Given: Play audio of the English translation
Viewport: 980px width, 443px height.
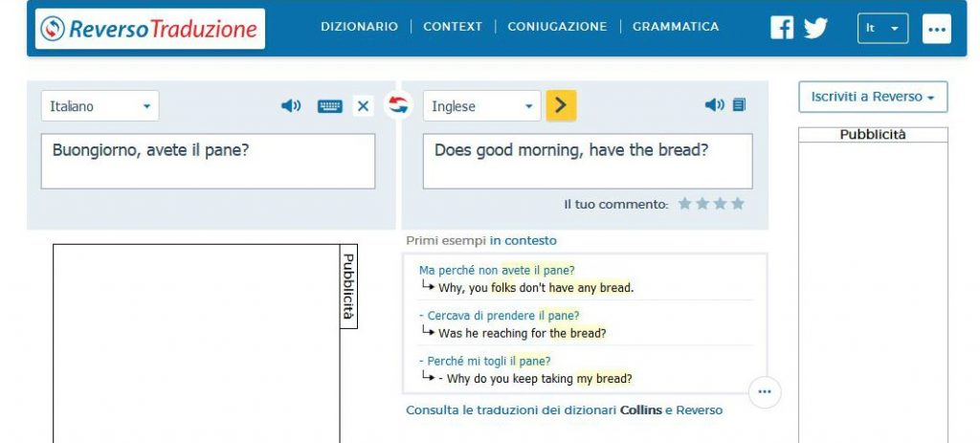Looking at the screenshot, I should pos(714,105).
